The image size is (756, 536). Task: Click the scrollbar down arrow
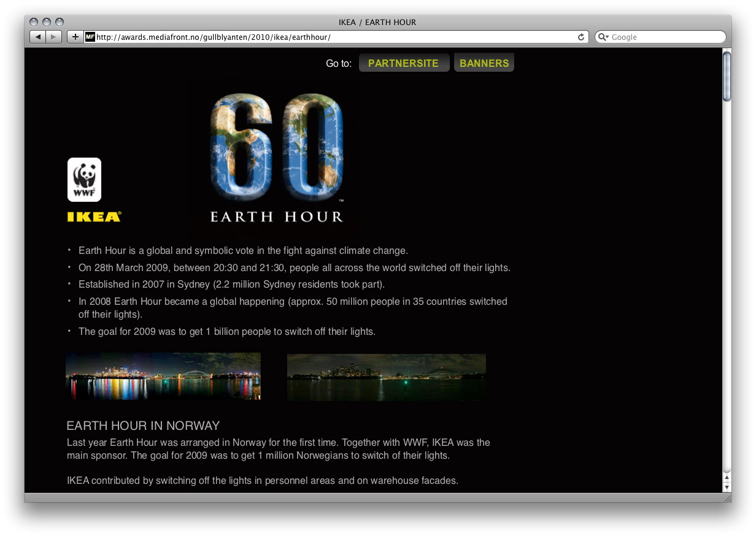(727, 488)
